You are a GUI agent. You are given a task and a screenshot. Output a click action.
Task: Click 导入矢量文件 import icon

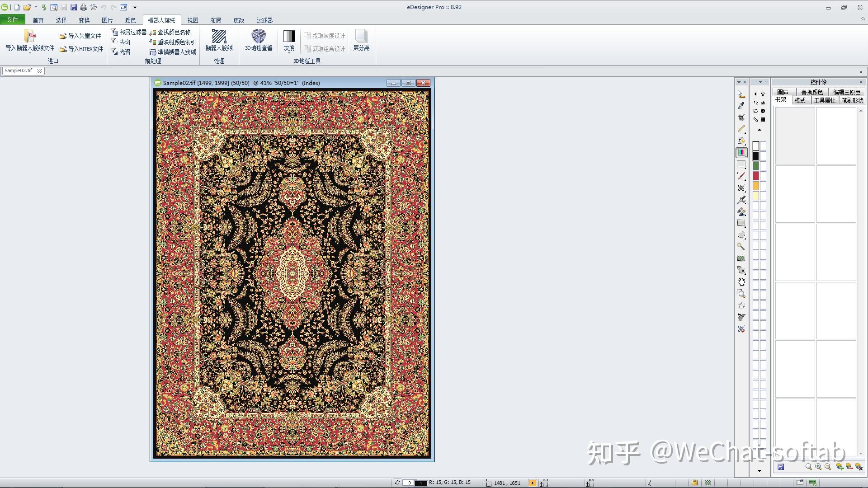[x=63, y=36]
